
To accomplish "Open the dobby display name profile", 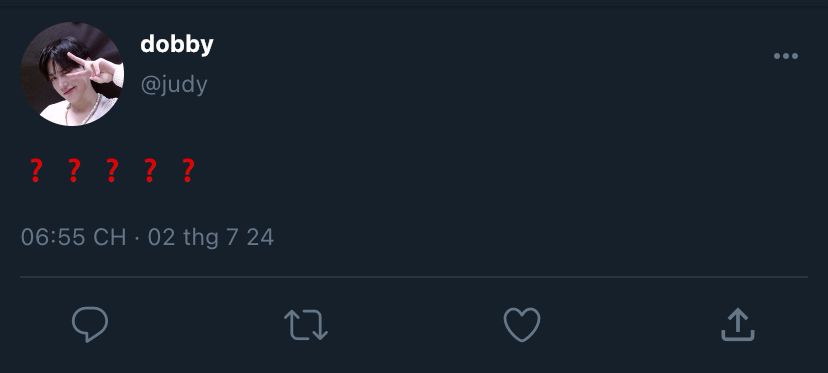I will (177, 45).
